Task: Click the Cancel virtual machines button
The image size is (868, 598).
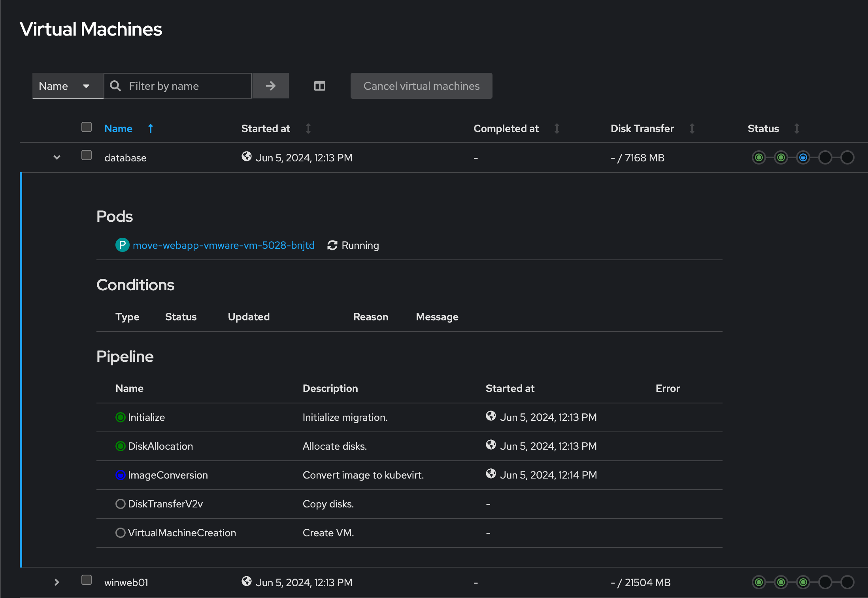Action: [421, 86]
